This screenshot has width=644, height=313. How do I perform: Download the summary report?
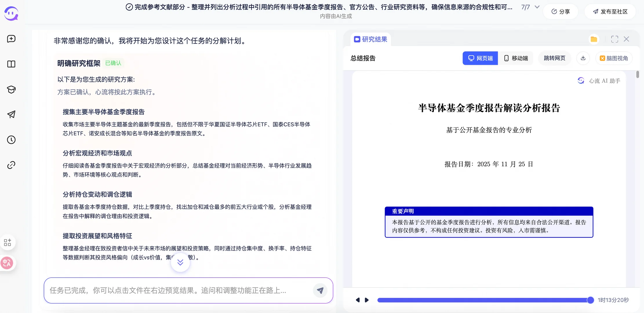[583, 58]
